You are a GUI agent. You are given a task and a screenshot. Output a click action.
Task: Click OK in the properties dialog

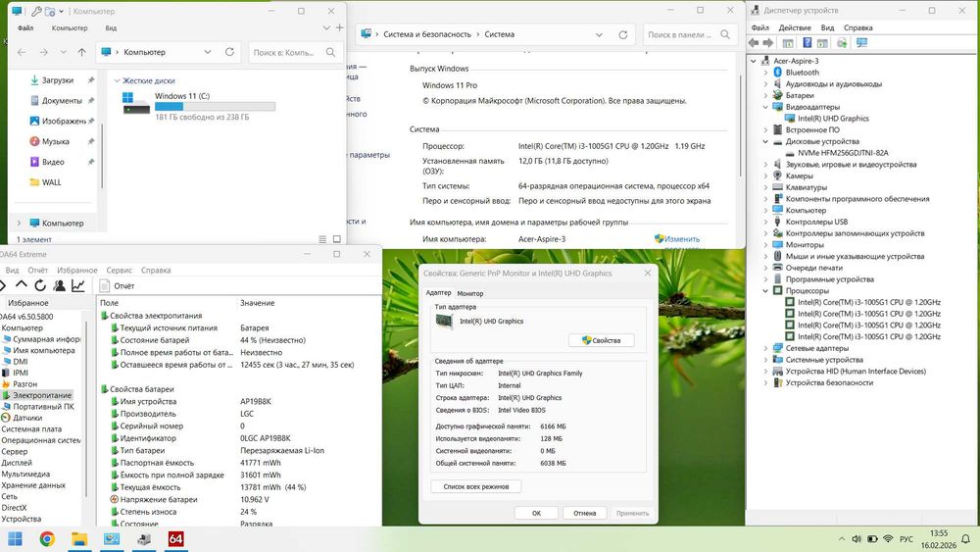536,513
